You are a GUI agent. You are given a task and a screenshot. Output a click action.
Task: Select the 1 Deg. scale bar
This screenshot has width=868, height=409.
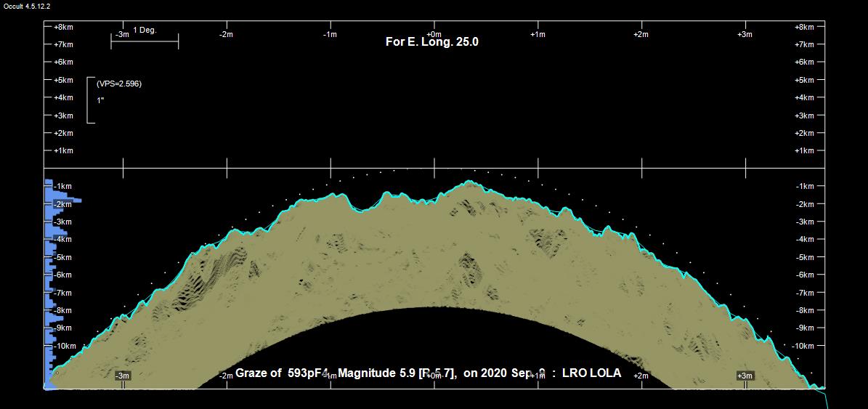click(145, 42)
